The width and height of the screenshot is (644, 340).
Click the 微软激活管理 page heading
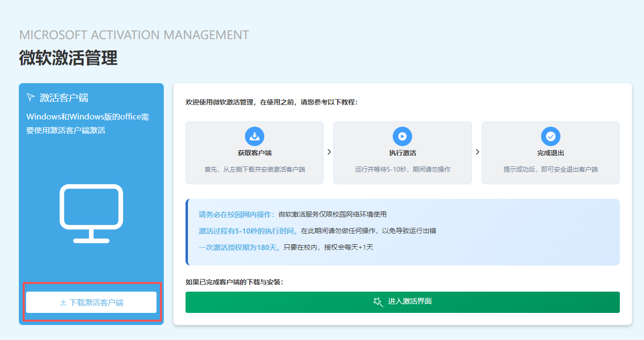coord(68,58)
